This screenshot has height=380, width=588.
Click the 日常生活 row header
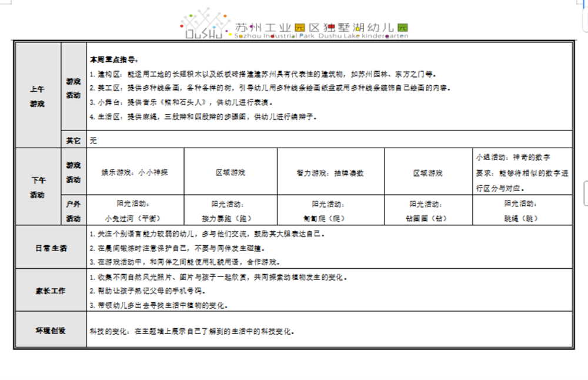pyautogui.click(x=50, y=248)
